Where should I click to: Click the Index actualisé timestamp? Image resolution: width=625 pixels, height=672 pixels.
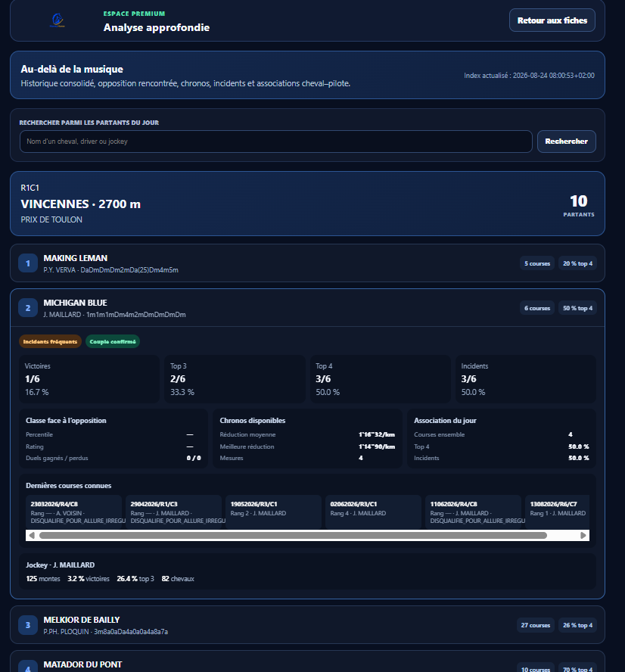(x=529, y=76)
